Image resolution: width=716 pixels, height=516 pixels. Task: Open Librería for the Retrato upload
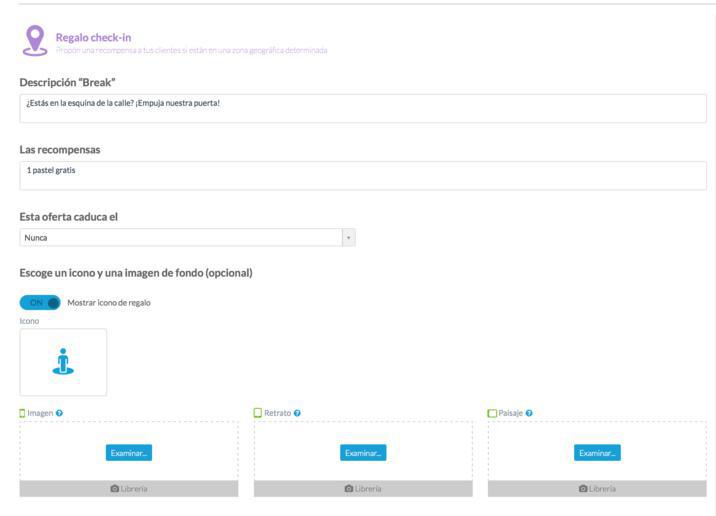coord(363,489)
